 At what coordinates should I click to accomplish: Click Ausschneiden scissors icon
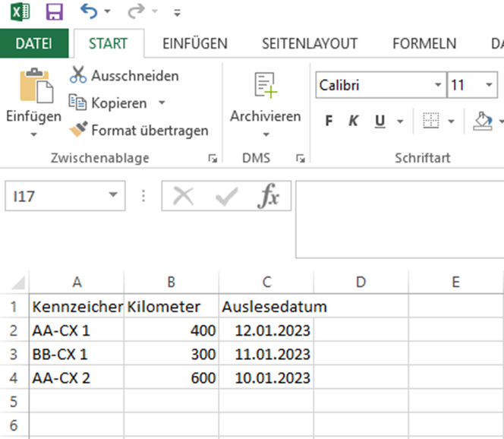coord(78,75)
